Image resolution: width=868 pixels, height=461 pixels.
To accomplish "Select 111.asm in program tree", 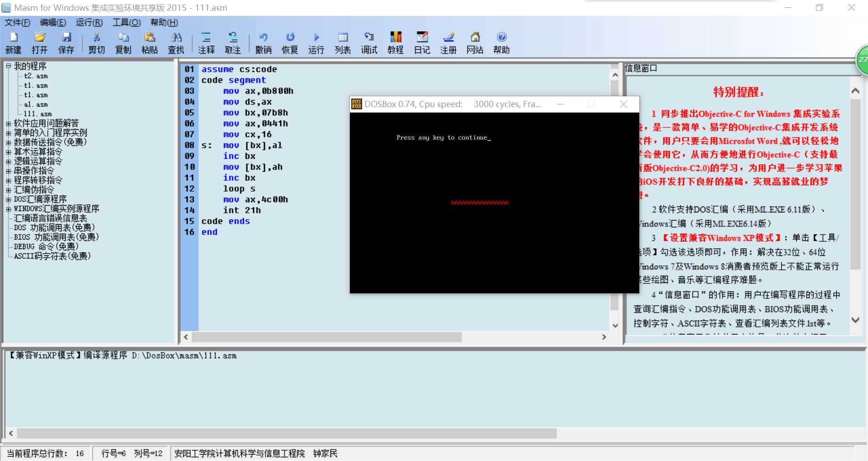I will coord(38,114).
